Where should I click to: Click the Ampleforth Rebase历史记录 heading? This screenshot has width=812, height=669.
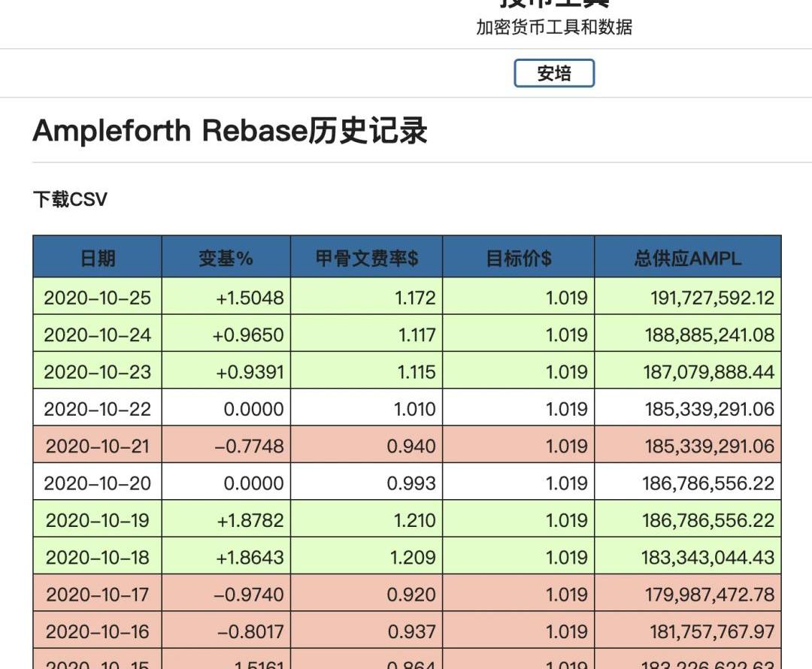pos(230,131)
